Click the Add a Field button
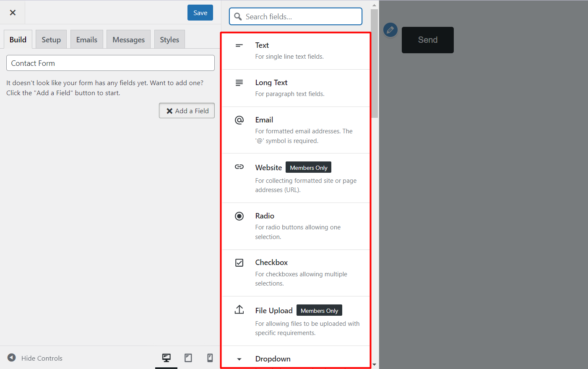The image size is (588, 369). [x=187, y=110]
